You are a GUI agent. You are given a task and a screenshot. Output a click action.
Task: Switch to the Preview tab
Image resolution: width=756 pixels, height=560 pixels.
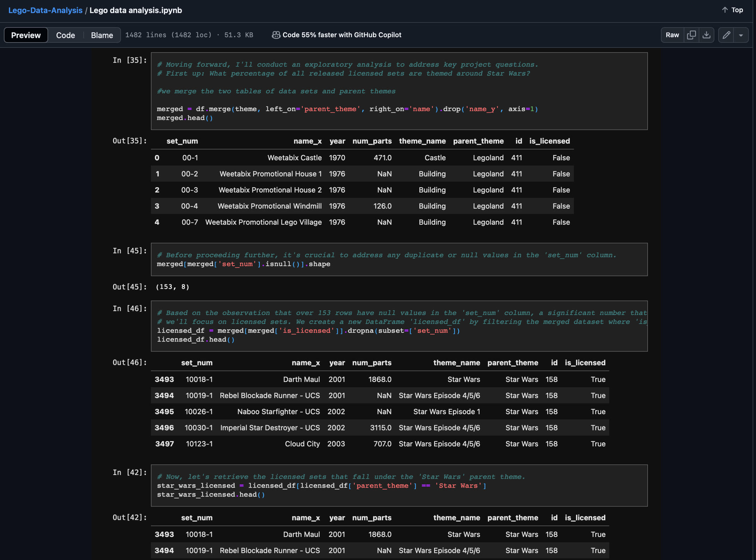(x=26, y=35)
